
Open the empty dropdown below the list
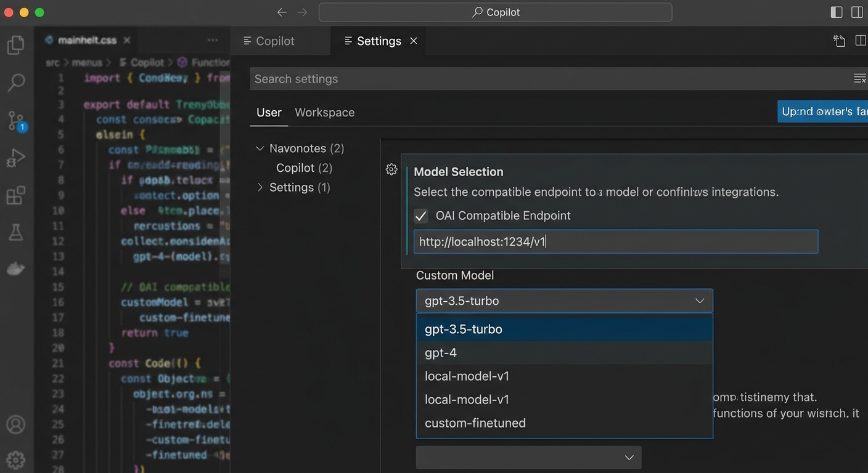(528, 458)
